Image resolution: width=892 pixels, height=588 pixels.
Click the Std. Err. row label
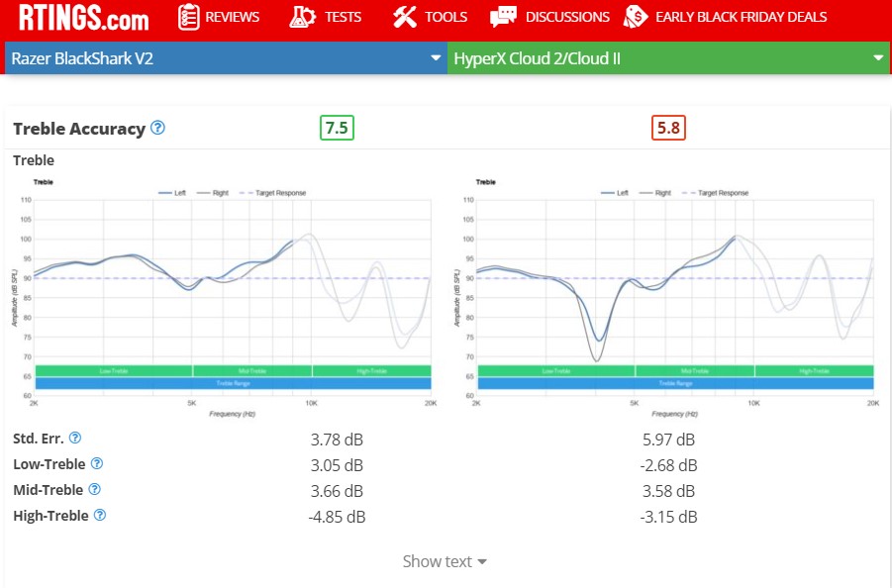click(38, 439)
